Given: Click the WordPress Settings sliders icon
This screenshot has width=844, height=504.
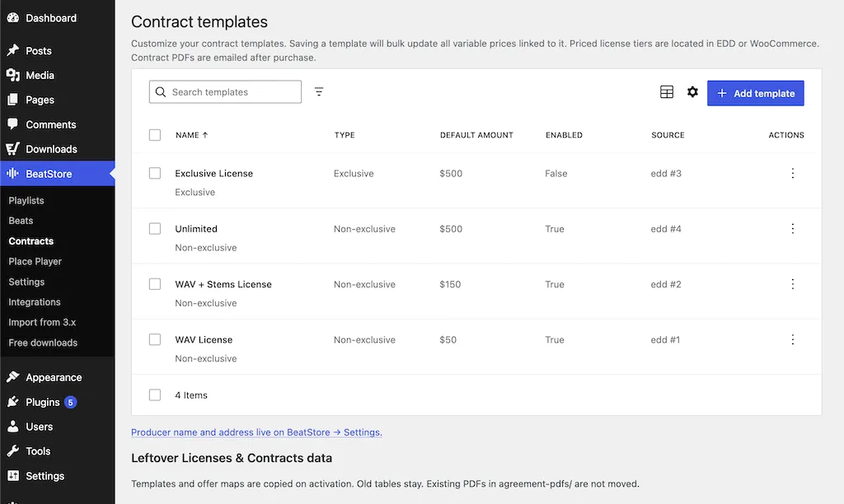Looking at the screenshot, I should point(13,475).
